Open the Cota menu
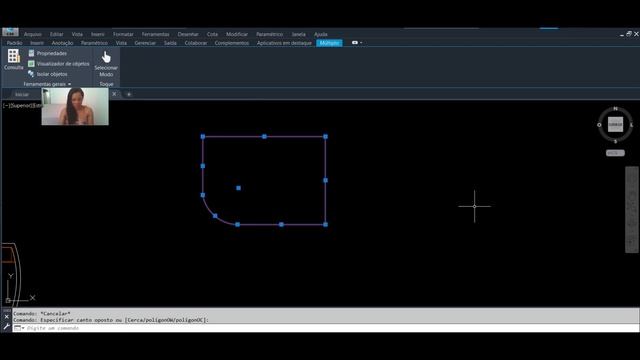 point(212,34)
